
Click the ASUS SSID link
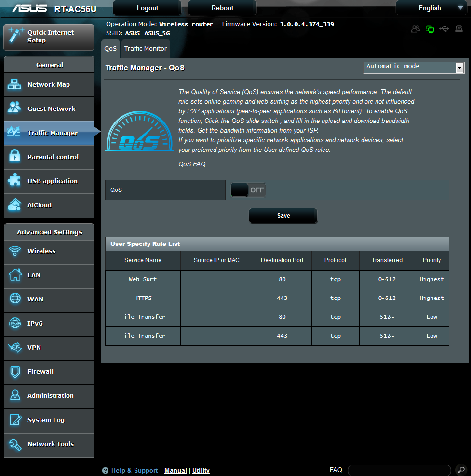coord(132,33)
